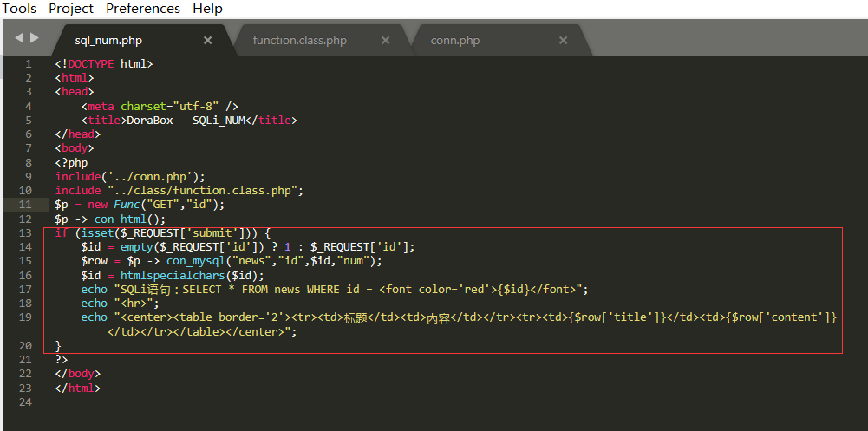Open the Help menu
Image resolution: width=868 pixels, height=431 pixels.
[207, 9]
